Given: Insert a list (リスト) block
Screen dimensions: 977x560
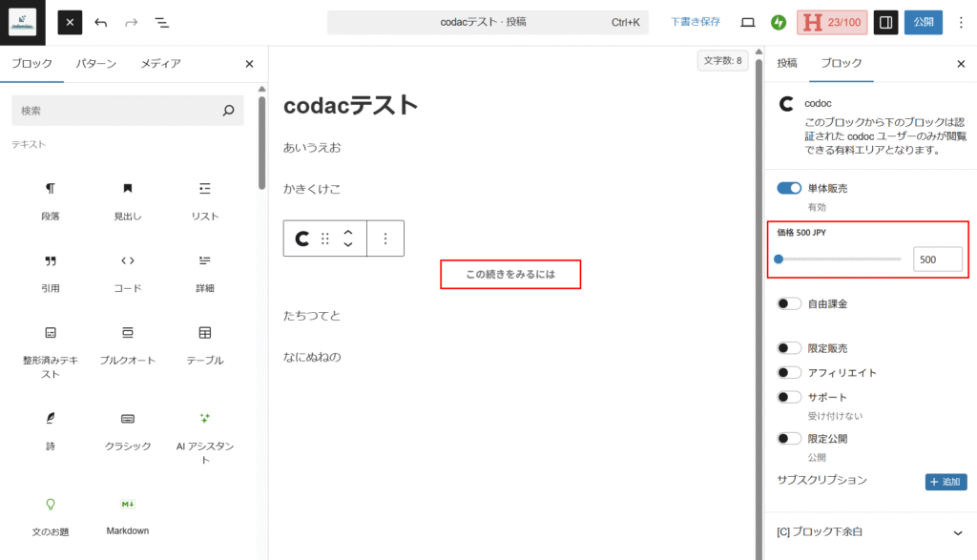Looking at the screenshot, I should [x=205, y=201].
